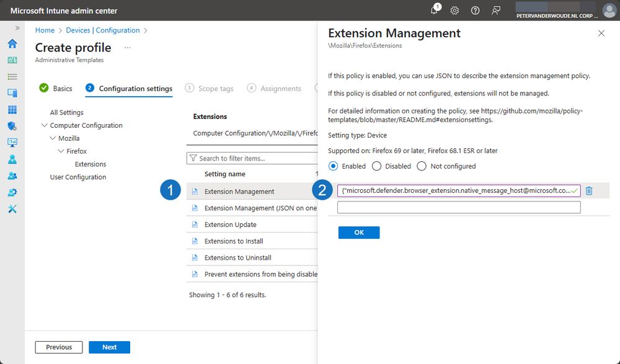Collapse the Firefox tree node
This screenshot has height=364, width=620.
61,151
